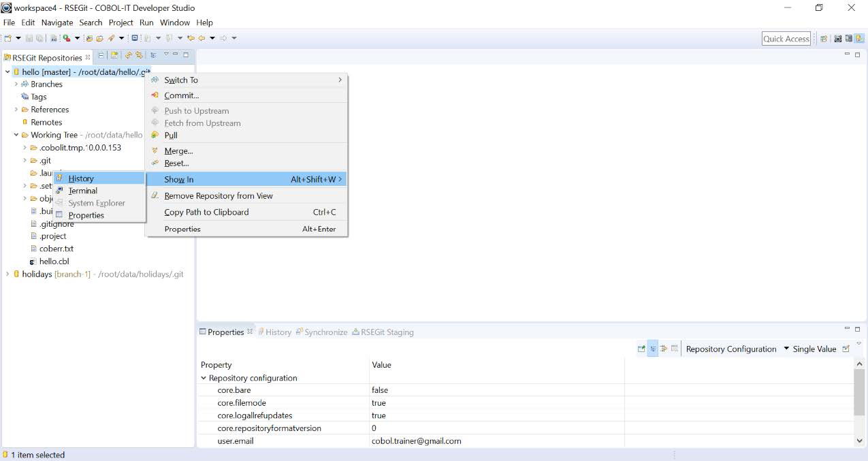Click Commit... in the context menu
868x461 pixels.
(x=181, y=95)
